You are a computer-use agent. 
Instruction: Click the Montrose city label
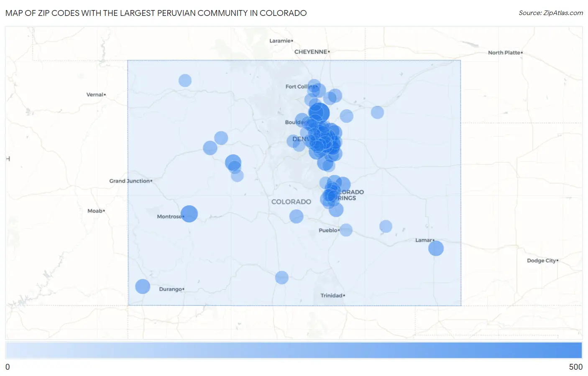click(x=169, y=217)
